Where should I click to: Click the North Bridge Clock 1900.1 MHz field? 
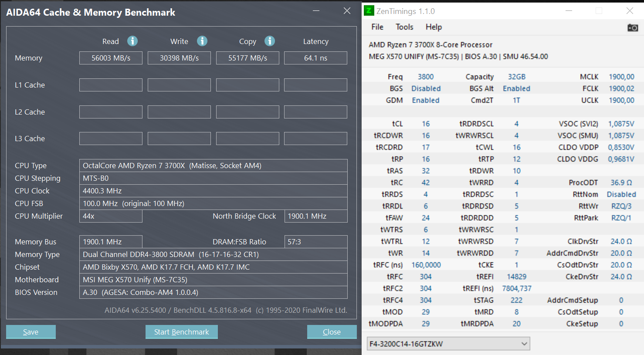[x=315, y=216]
